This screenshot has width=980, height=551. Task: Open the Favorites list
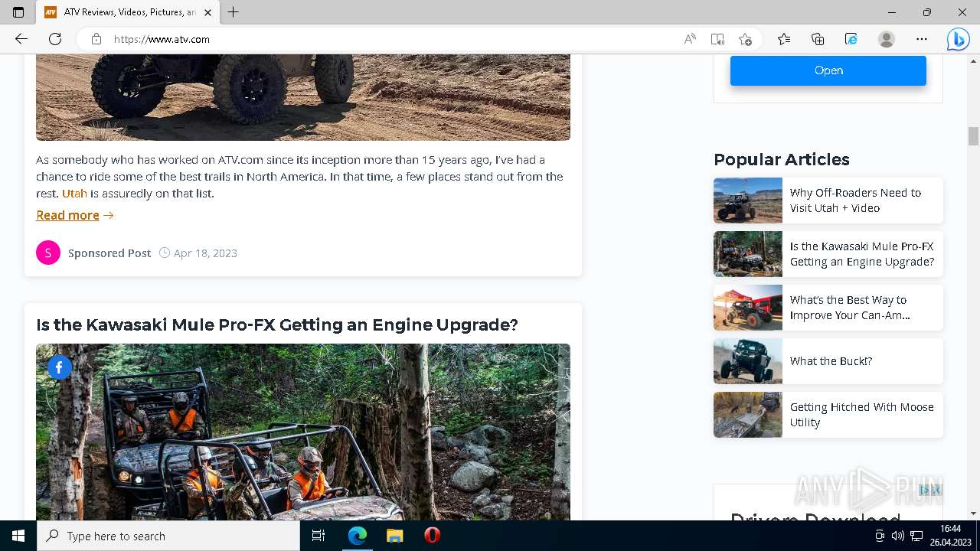tap(784, 39)
